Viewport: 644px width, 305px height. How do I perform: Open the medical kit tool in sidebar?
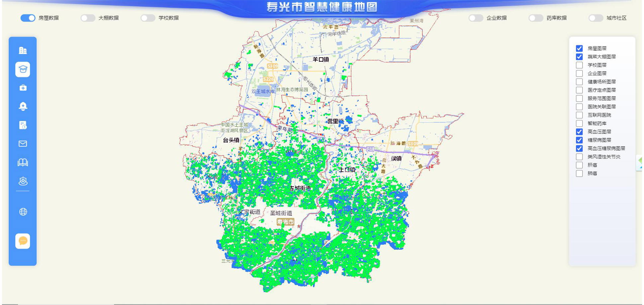coord(23,88)
